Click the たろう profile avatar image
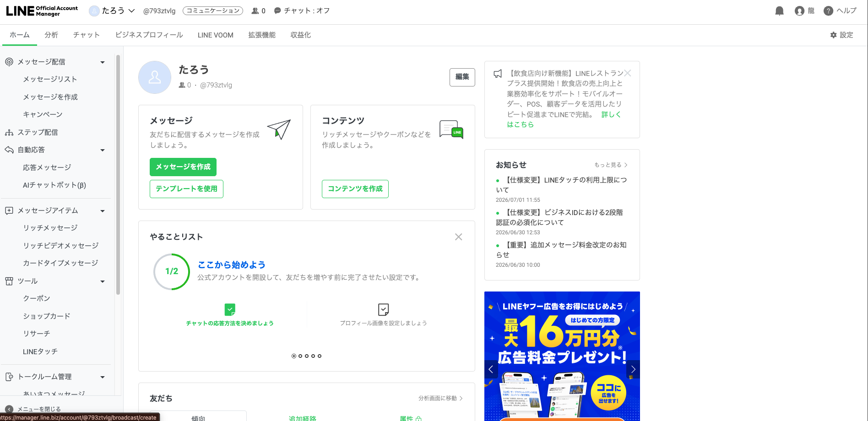The height and width of the screenshot is (421, 868). (x=155, y=77)
